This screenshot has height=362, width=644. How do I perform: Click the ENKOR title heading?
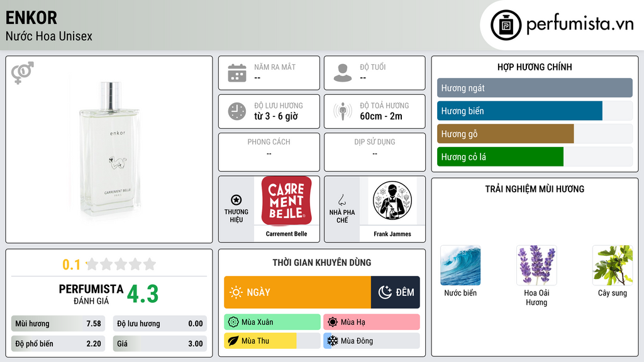[x=31, y=18]
